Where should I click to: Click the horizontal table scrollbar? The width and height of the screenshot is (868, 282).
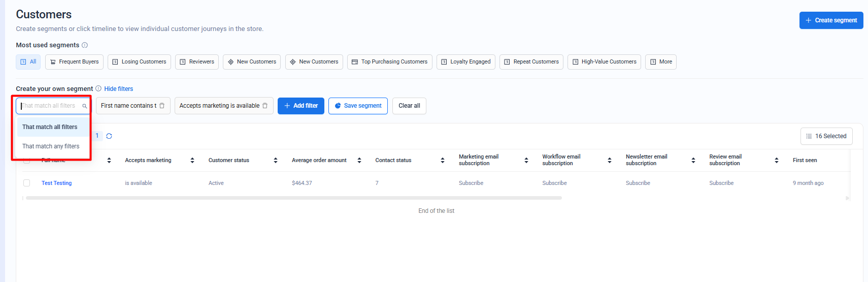pyautogui.click(x=293, y=198)
